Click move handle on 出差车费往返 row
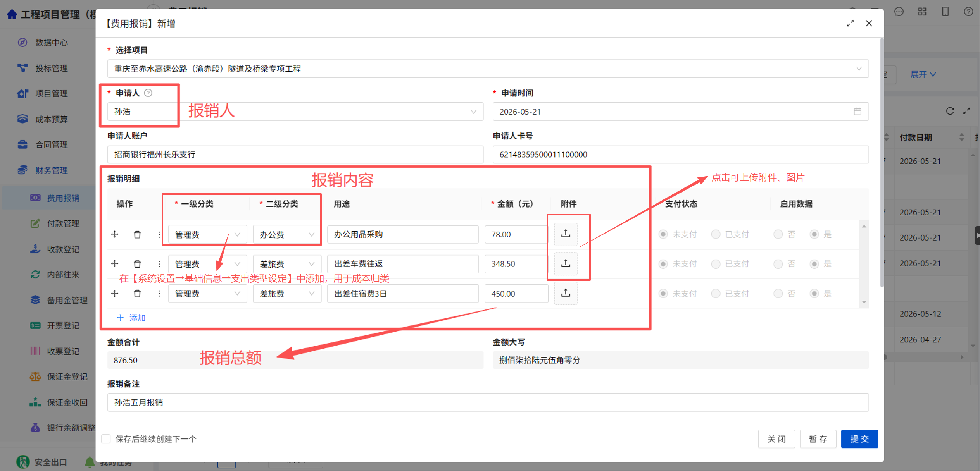 coord(115,264)
